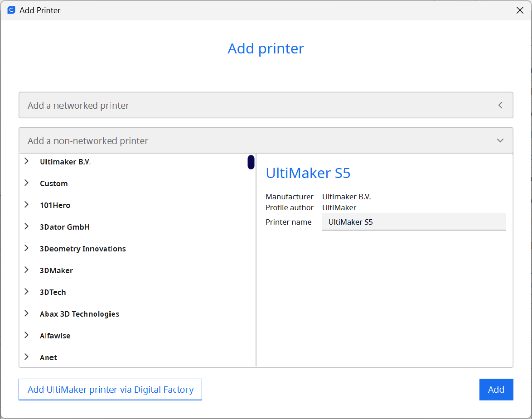532x419 pixels.
Task: Select the 3DTech list entry
Action: (53, 292)
